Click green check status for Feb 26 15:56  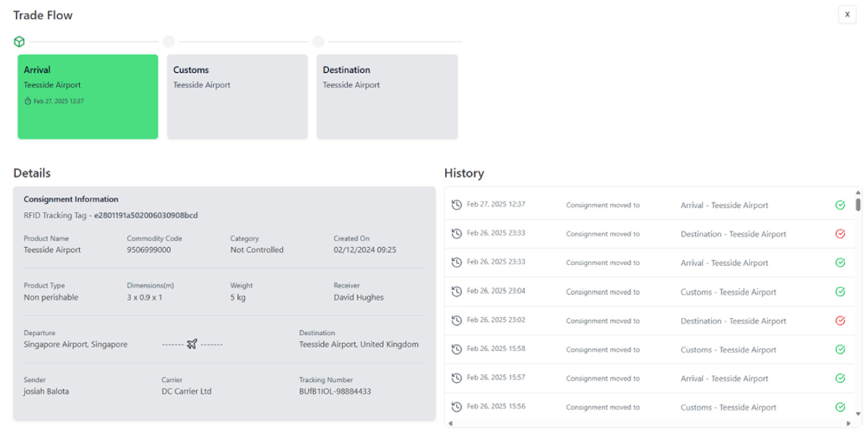click(840, 407)
